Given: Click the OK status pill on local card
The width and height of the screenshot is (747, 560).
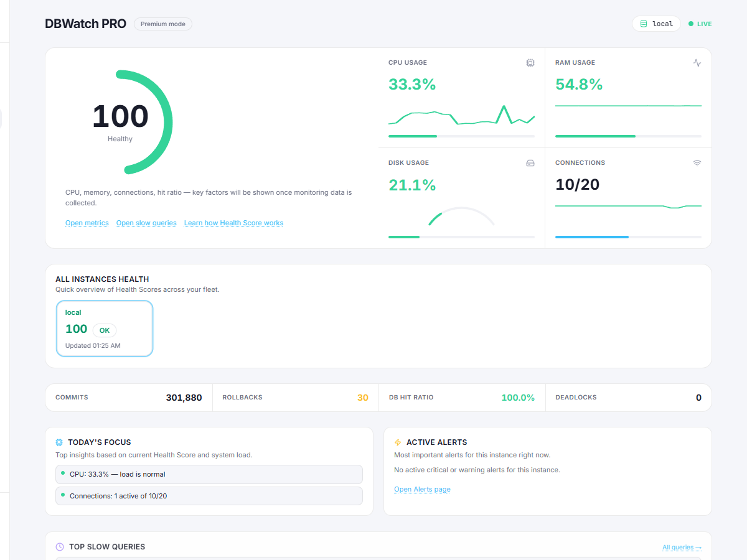Looking at the screenshot, I should tap(104, 330).
